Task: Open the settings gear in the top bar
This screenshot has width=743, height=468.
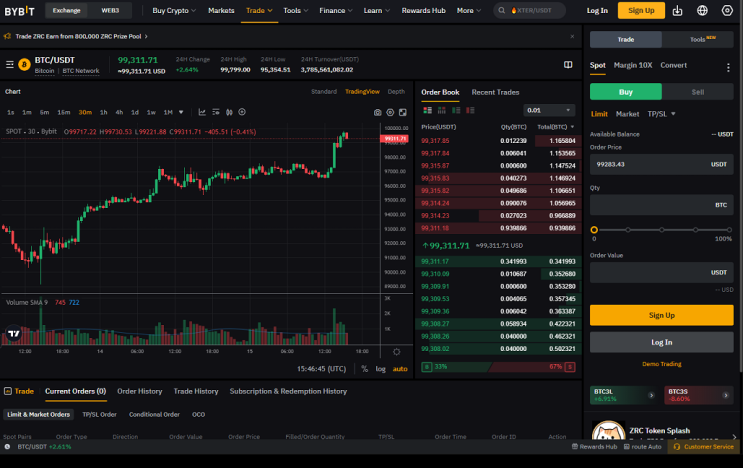Action: coord(727,10)
